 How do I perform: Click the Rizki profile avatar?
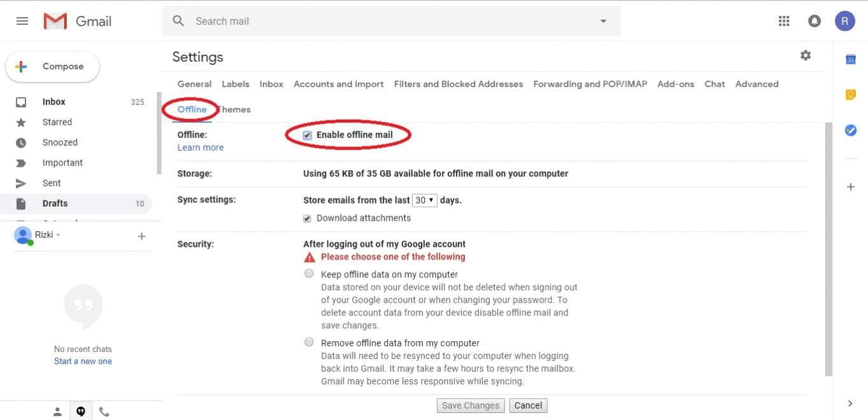click(23, 235)
